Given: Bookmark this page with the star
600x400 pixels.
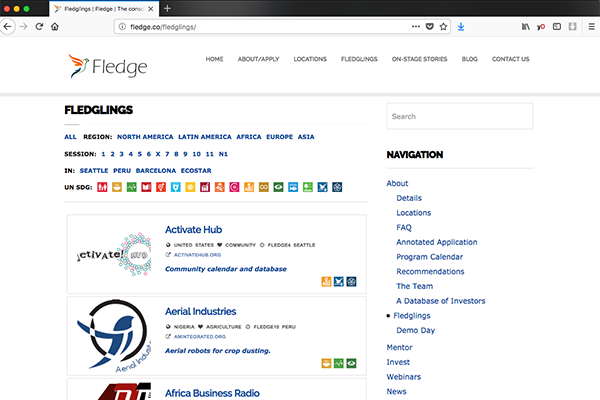Looking at the screenshot, I should (x=443, y=27).
